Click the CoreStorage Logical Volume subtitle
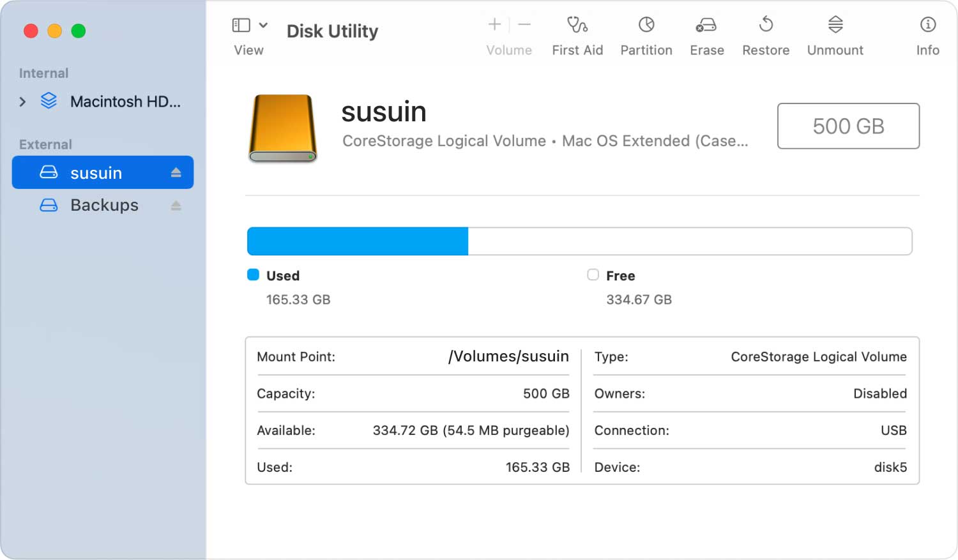 tap(545, 141)
